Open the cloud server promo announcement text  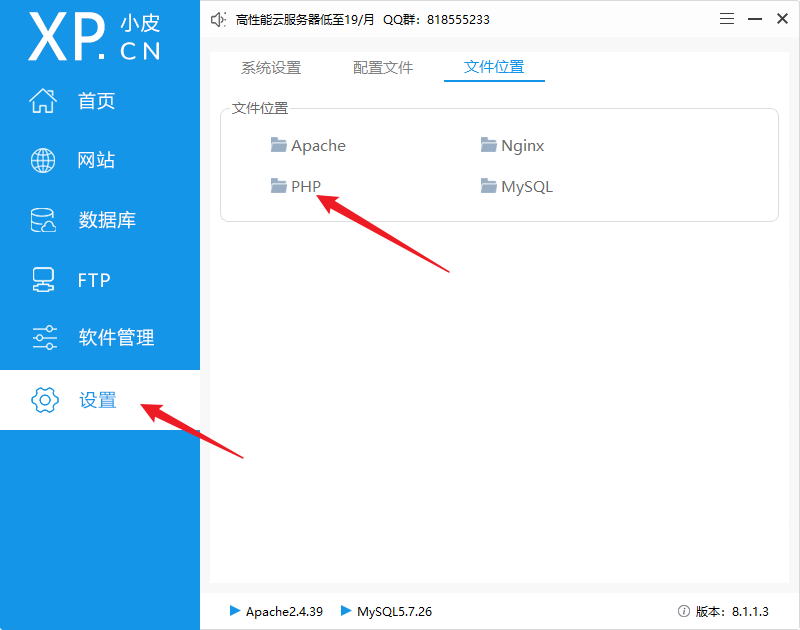362,20
